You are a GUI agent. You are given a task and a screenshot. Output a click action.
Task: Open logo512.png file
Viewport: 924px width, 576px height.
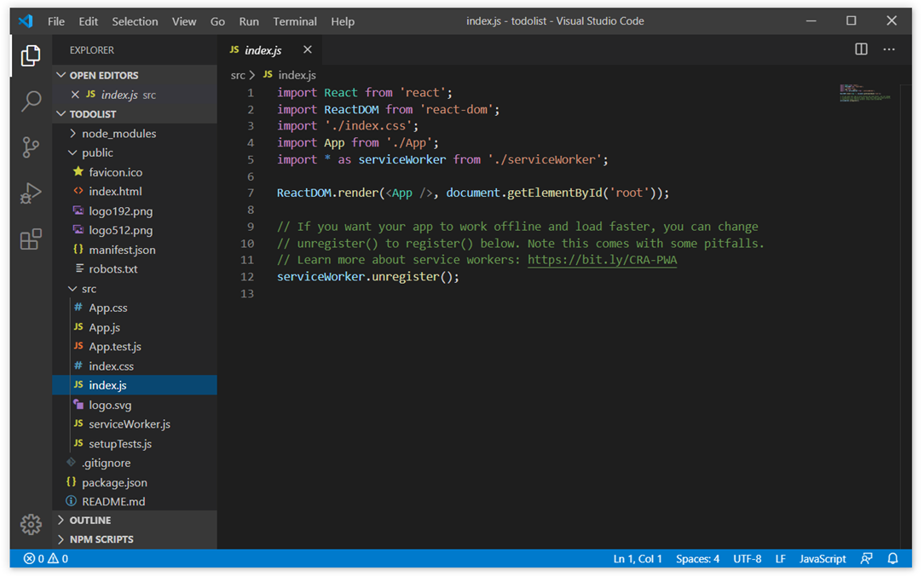tap(135, 230)
